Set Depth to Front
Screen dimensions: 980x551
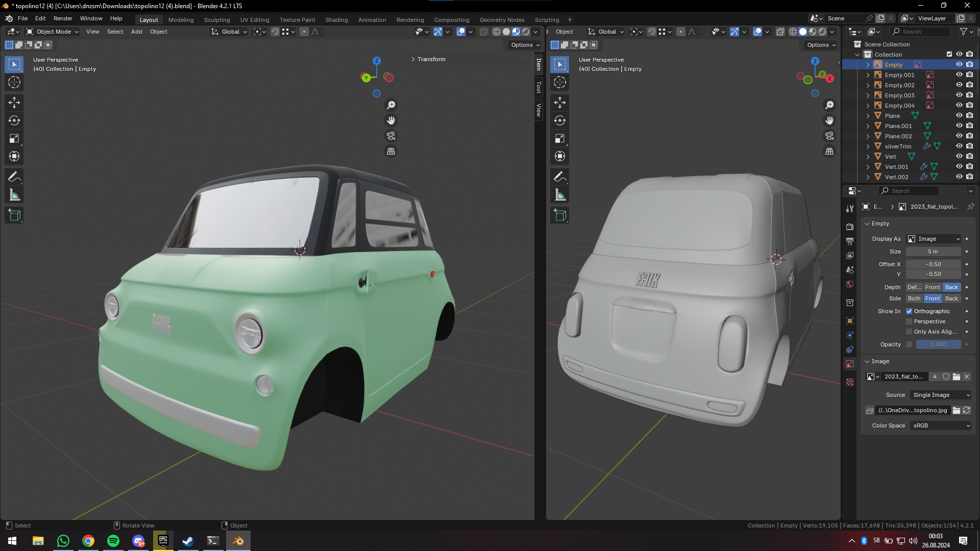[932, 287]
